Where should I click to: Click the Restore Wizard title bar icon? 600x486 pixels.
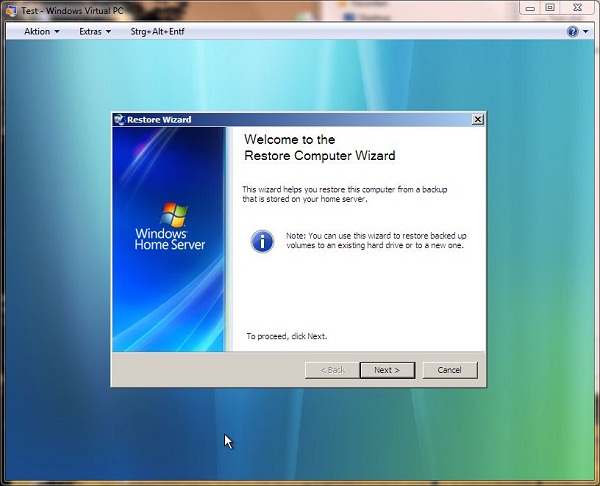click(x=119, y=119)
